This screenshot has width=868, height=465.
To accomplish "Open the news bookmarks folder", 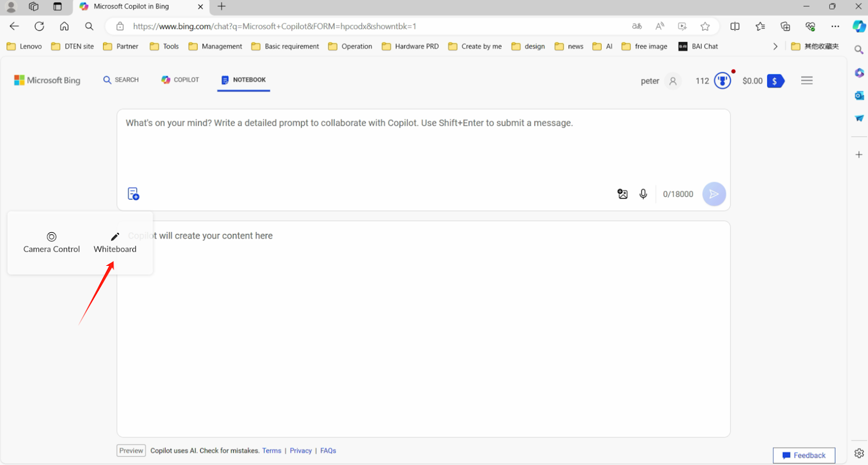I will click(569, 46).
